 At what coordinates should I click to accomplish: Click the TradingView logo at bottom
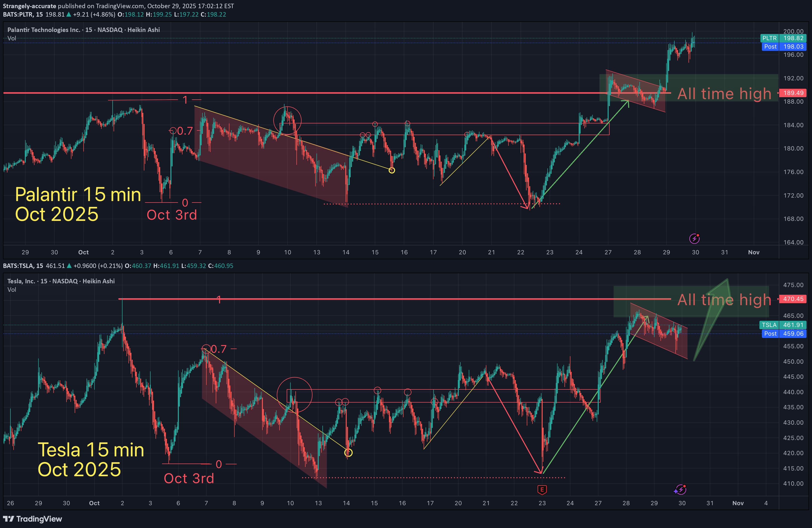click(x=32, y=519)
